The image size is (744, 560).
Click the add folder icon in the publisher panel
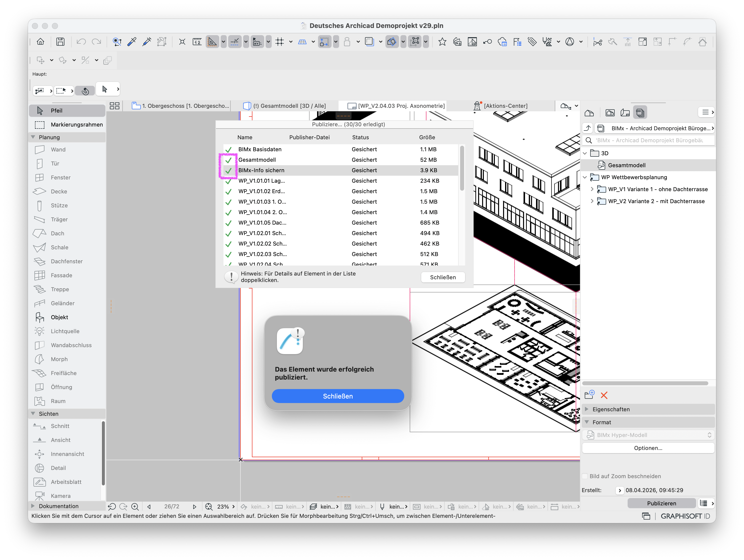[589, 395]
